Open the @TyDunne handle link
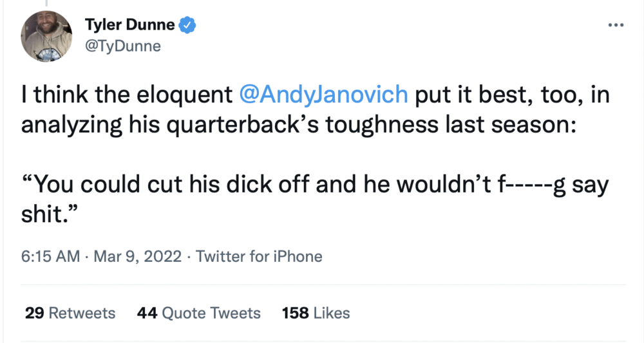The image size is (644, 343). 122,46
